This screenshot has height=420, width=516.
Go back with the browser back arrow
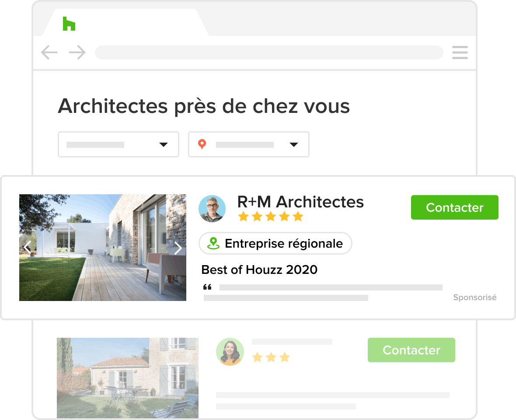point(49,52)
